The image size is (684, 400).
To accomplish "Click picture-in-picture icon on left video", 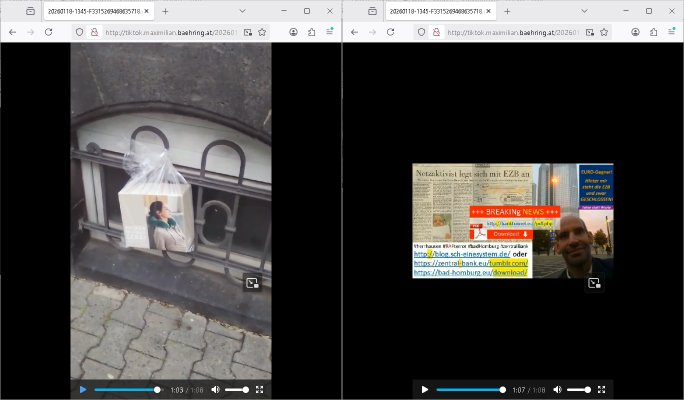I will [252, 283].
